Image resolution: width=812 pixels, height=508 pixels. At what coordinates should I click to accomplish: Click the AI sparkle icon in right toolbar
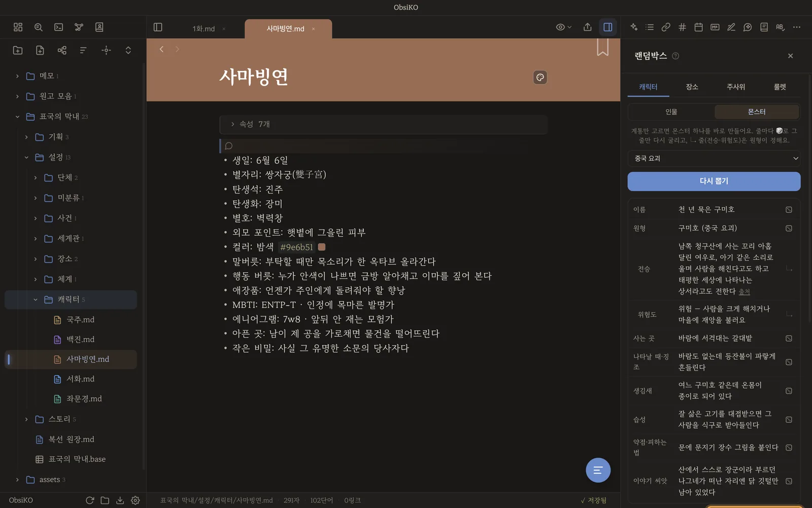coord(634,27)
